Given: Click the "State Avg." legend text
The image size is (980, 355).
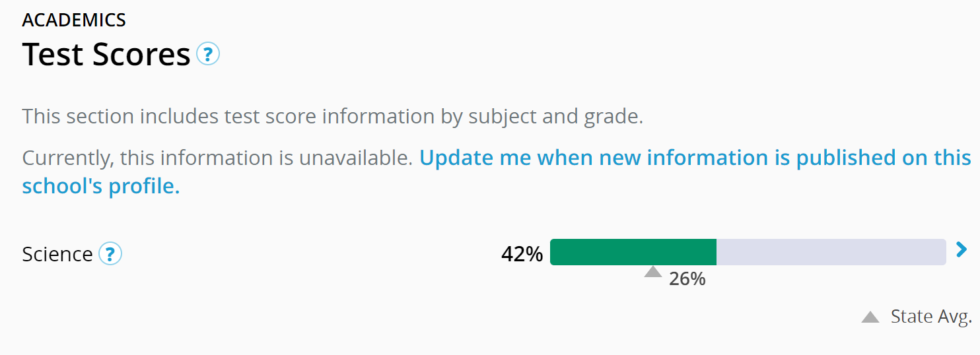Looking at the screenshot, I should (x=931, y=317).
